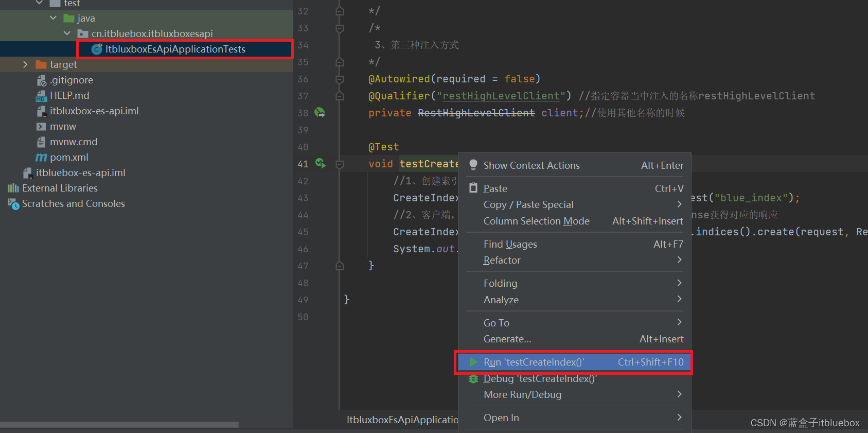Open the Analyze submenu arrow
The height and width of the screenshot is (433, 868).
[679, 299]
